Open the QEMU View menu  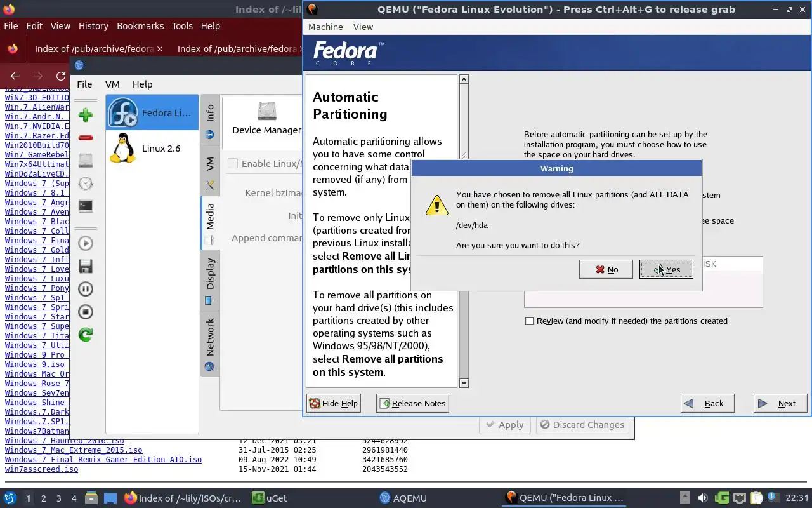tap(363, 27)
